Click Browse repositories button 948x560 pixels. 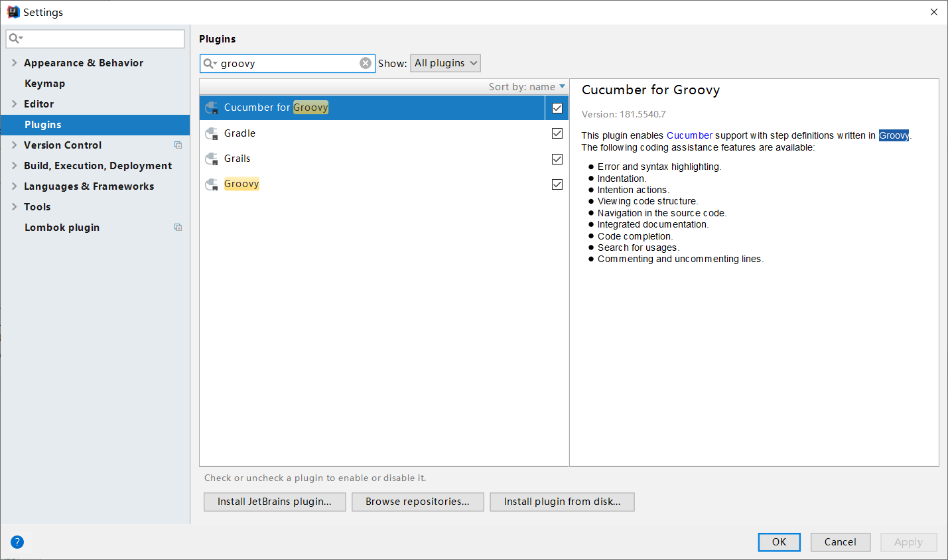point(417,502)
